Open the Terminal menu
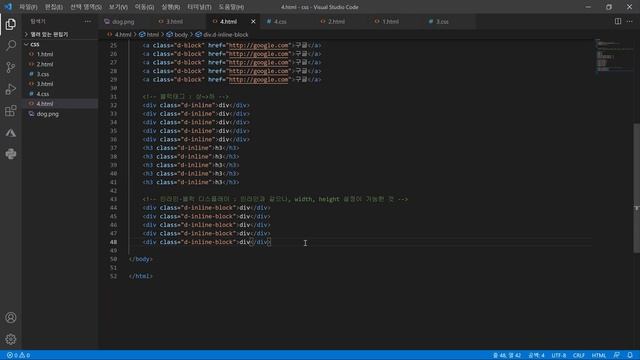The height and width of the screenshot is (360, 640). coord(199,7)
